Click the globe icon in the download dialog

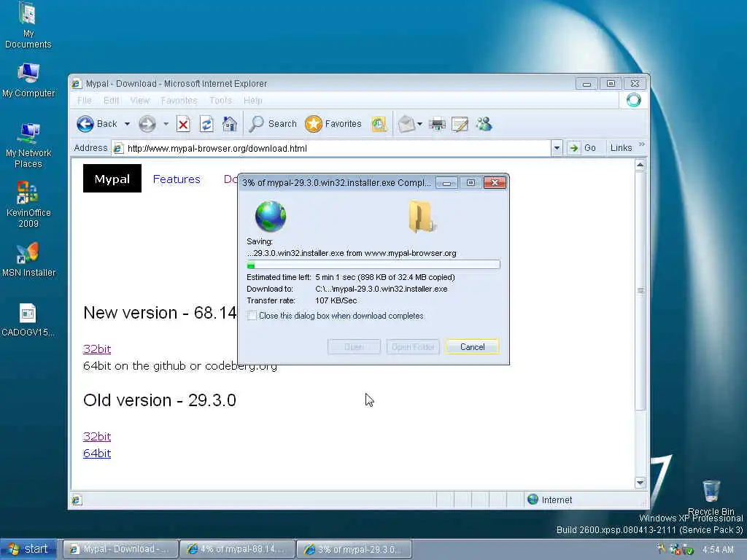(x=271, y=216)
